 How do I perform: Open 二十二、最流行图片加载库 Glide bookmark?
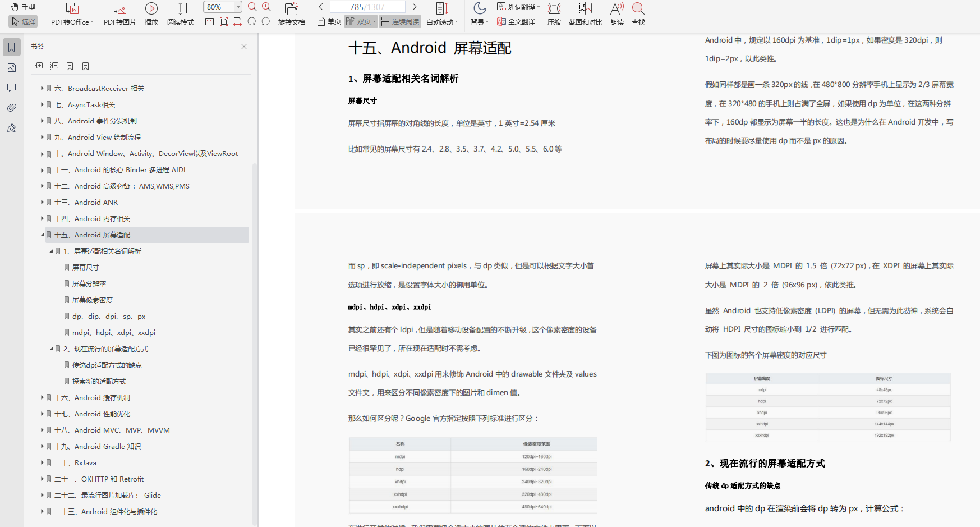coord(108,495)
